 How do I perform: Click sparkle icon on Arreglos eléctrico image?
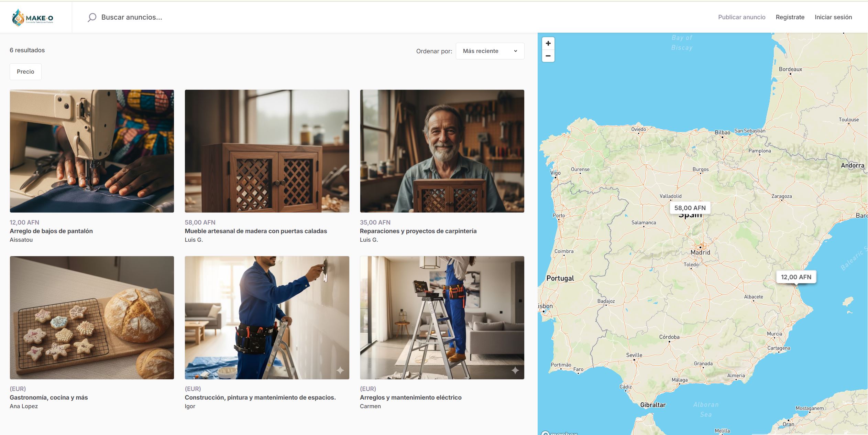tap(515, 370)
